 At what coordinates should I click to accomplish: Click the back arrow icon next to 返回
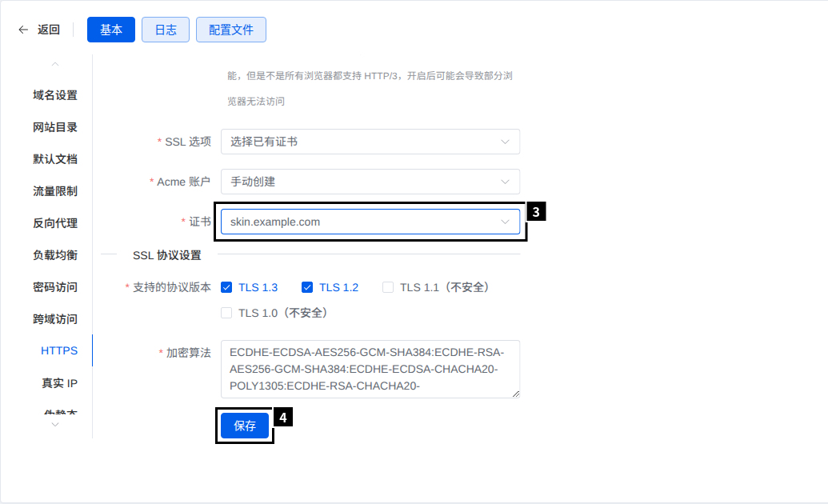click(22, 30)
